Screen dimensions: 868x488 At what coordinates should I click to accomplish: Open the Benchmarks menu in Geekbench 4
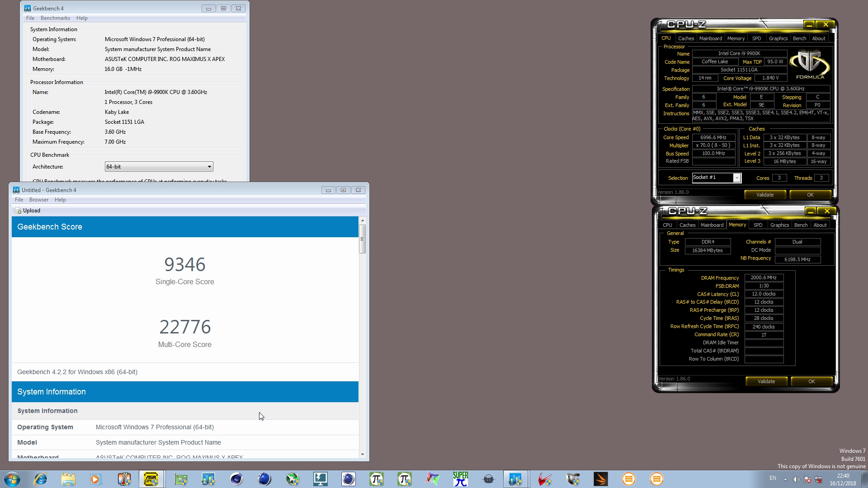(x=55, y=18)
